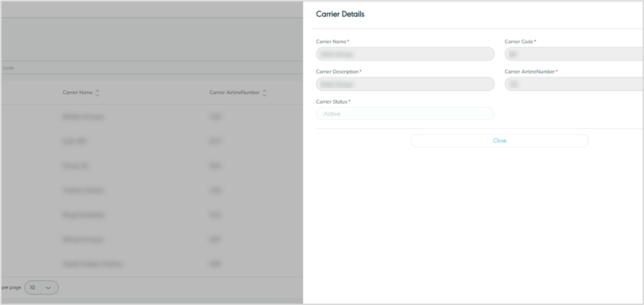
Task: Open the Carrier Status field showing Active
Action: 405,114
